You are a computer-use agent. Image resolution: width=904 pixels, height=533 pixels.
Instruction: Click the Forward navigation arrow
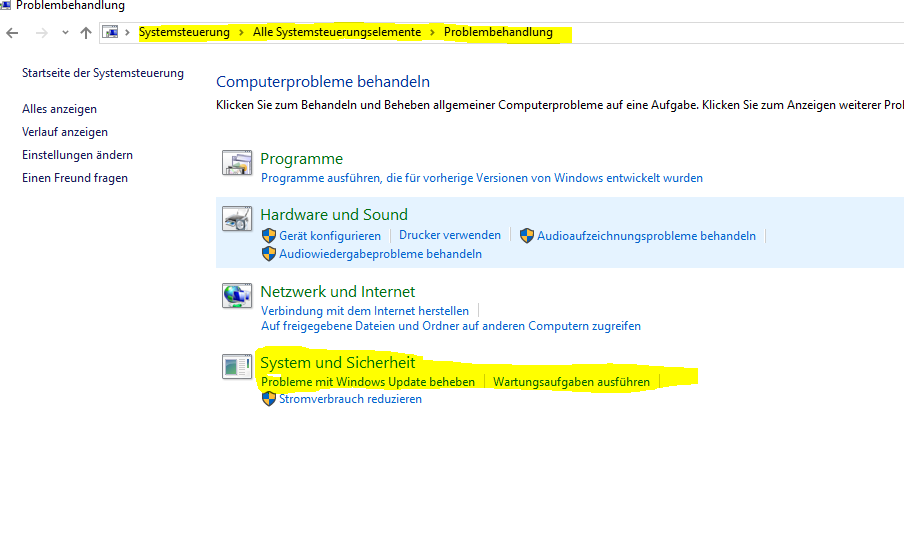(42, 33)
